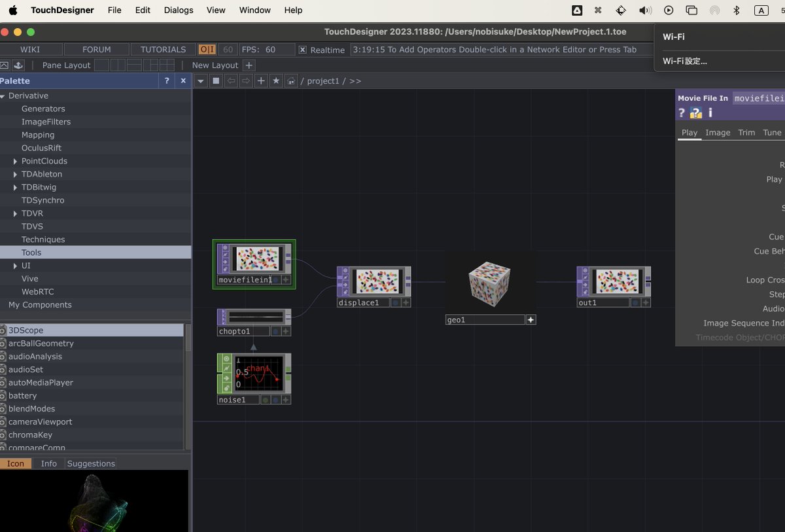Viewport: 785px width, 532px height.
Task: Click the square pane-type icon in the network bar
Action: pos(216,80)
